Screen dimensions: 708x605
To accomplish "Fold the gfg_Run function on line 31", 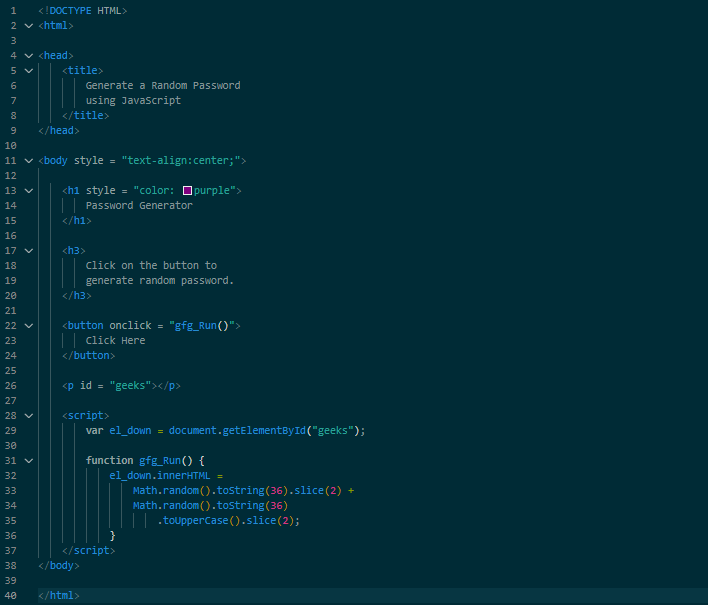I will pyautogui.click(x=29, y=461).
